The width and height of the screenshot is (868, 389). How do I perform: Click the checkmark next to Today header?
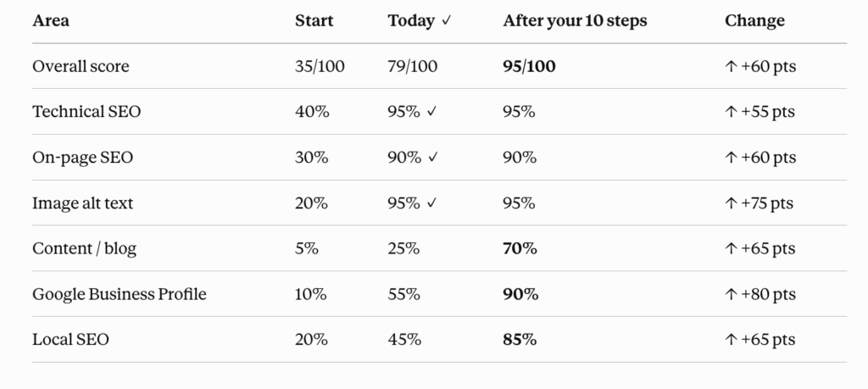(x=447, y=21)
